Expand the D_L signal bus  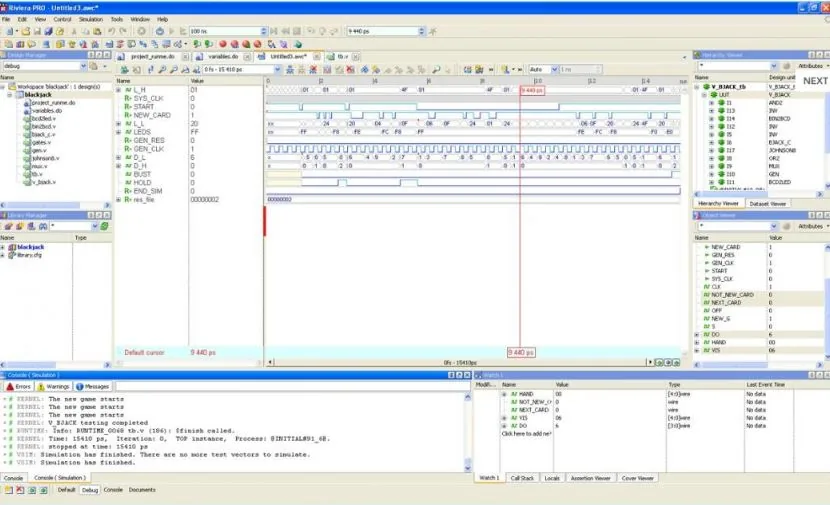(x=119, y=157)
